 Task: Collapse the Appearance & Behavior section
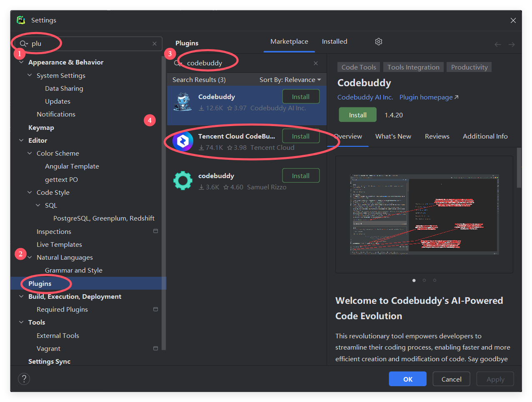tap(21, 62)
